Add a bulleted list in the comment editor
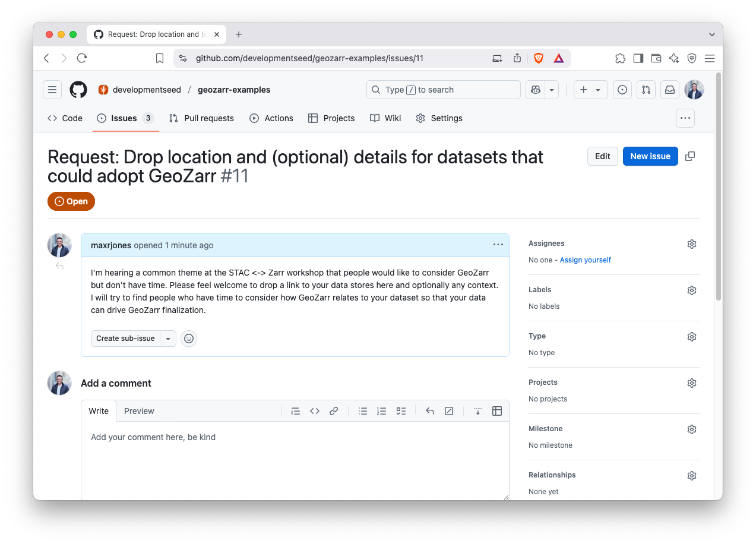 click(x=363, y=410)
